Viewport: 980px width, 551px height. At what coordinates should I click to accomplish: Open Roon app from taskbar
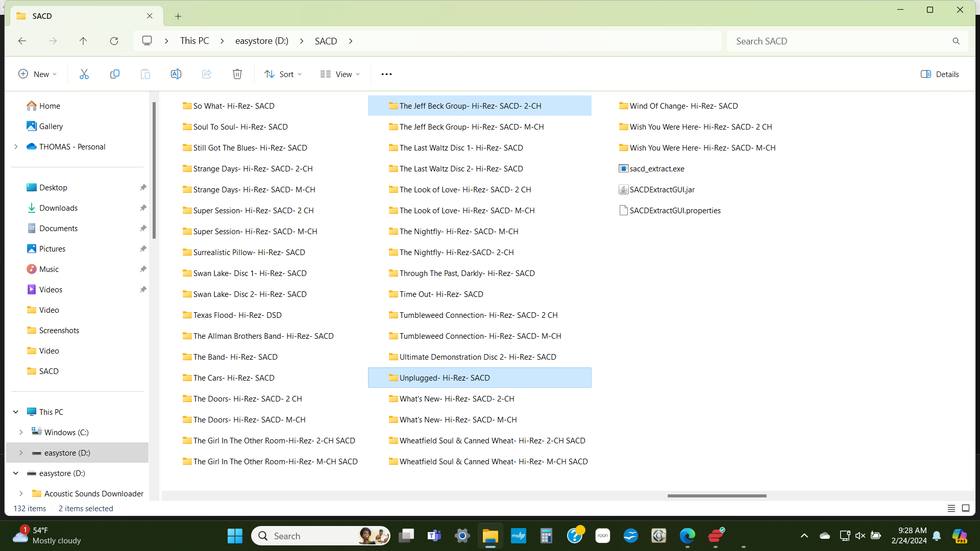(603, 536)
